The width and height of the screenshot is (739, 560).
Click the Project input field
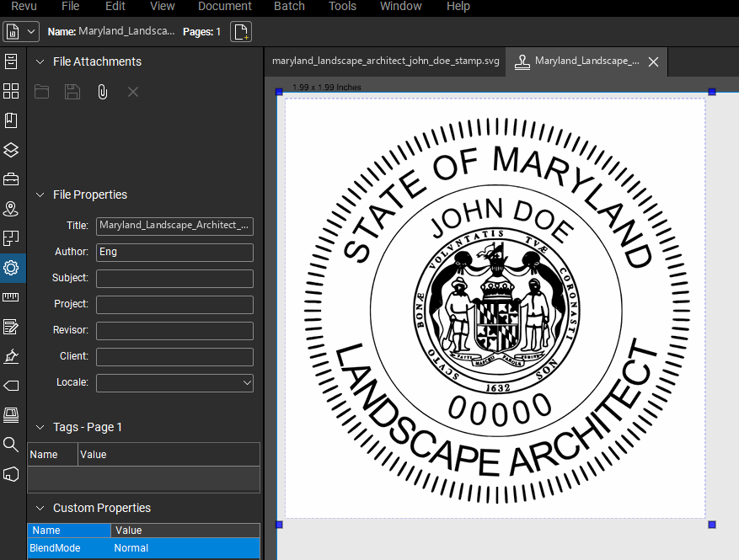175,305
